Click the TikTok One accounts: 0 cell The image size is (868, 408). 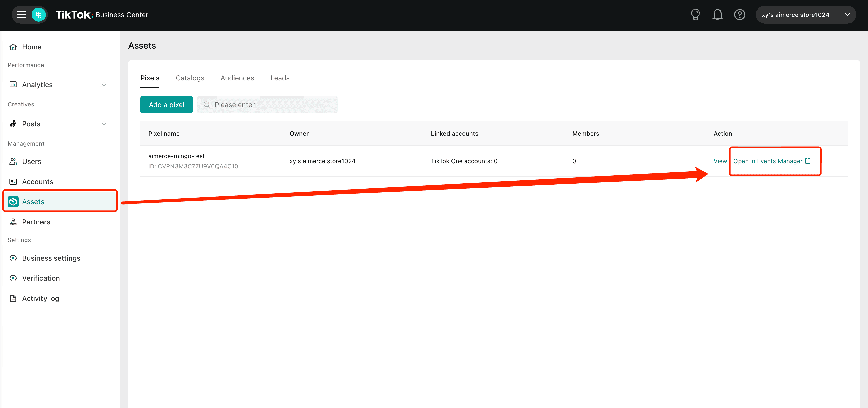464,161
